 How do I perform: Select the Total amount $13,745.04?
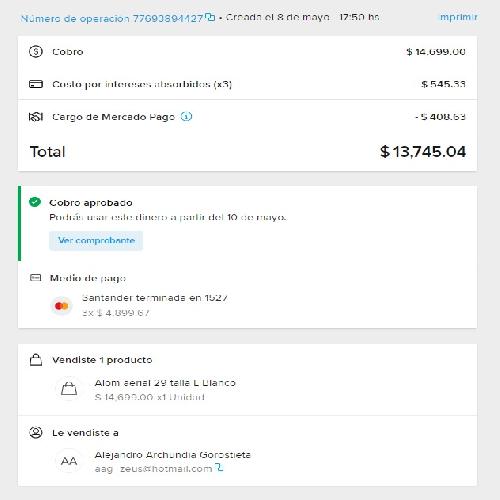pyautogui.click(x=423, y=152)
